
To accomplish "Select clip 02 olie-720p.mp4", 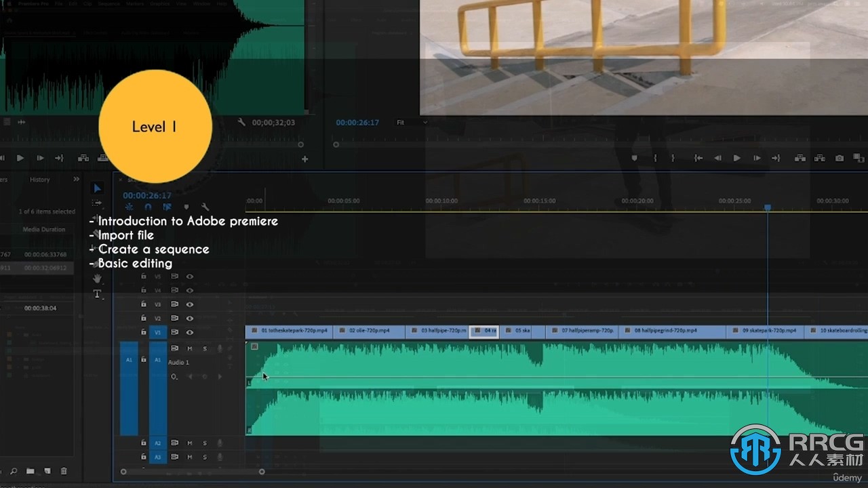I will (369, 331).
